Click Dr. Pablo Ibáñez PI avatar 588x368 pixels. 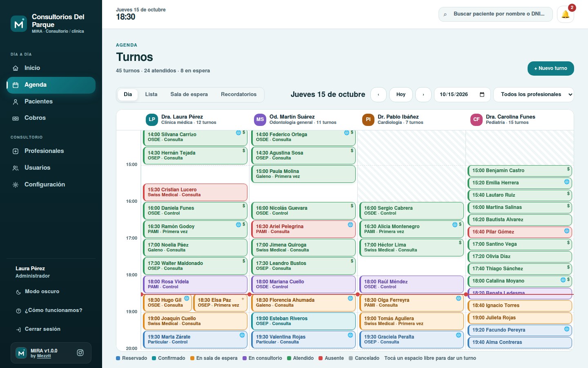[368, 119]
